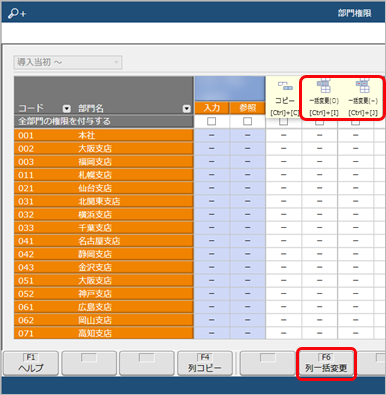Select row 043 金沢支店
This screenshot has height=395, width=386.
coord(104,267)
